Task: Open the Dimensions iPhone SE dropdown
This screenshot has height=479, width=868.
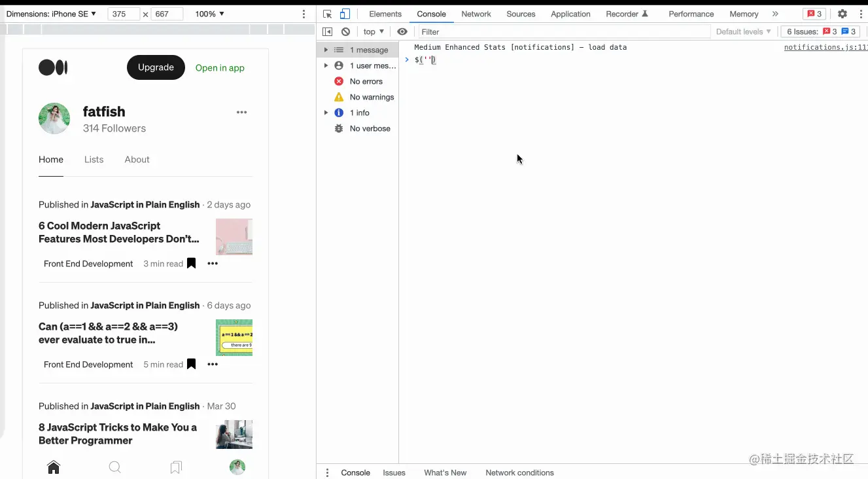Action: click(51, 13)
